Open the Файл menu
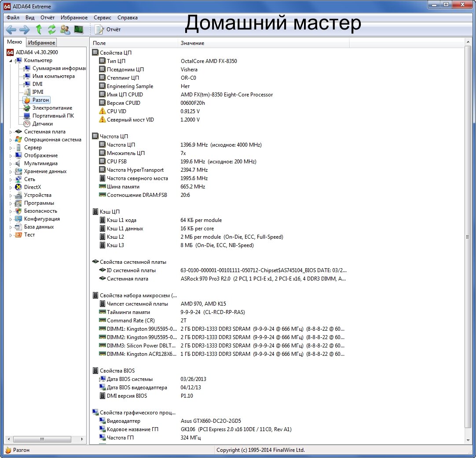Screen dimensions: 476x458 (13, 18)
